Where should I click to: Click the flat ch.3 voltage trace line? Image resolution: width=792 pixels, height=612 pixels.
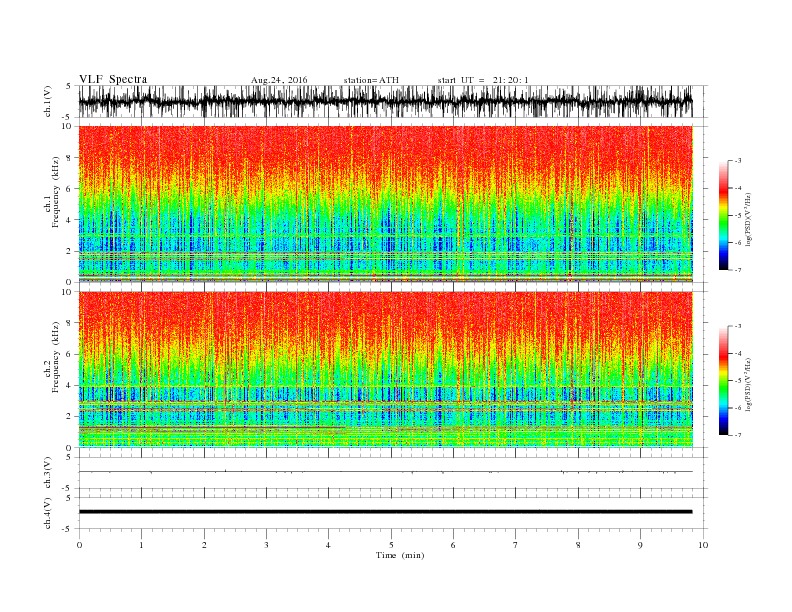point(385,472)
